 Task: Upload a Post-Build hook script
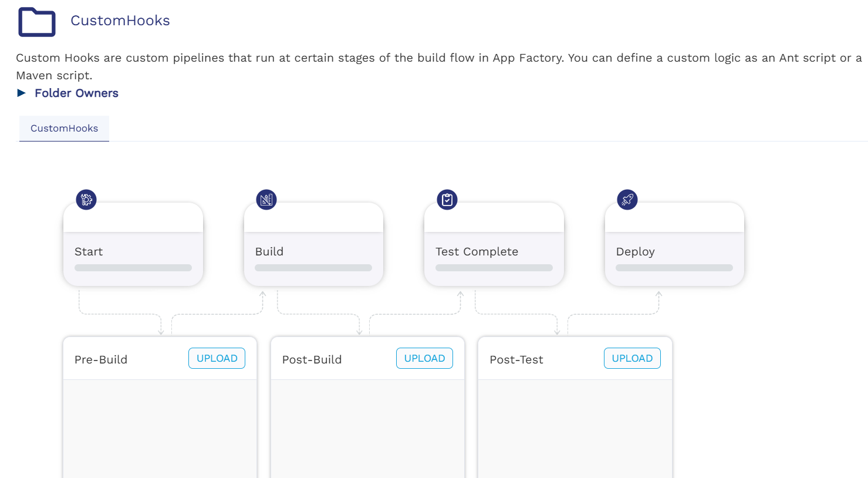pyautogui.click(x=424, y=358)
